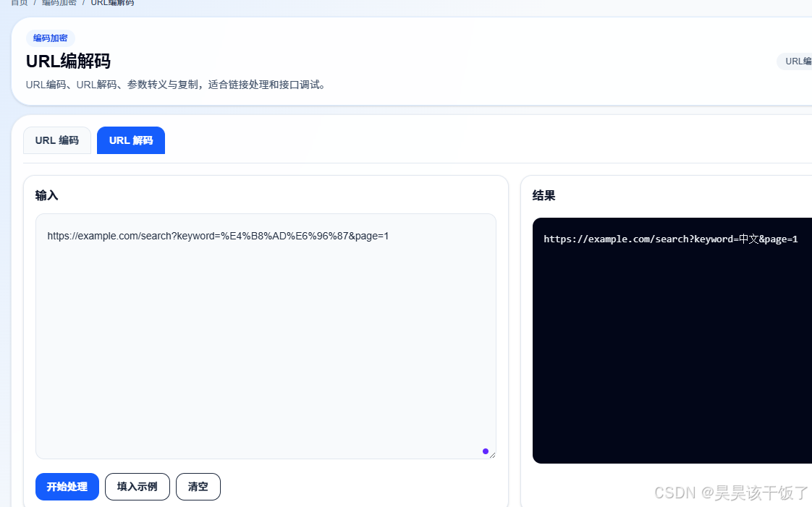Click the page description text under the heading
812x507 pixels.
(177, 85)
